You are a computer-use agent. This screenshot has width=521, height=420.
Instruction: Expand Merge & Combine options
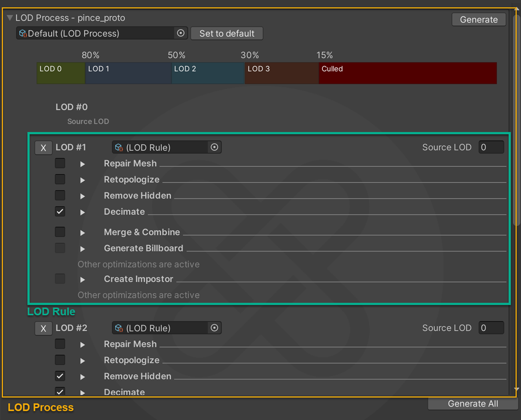coord(83,233)
